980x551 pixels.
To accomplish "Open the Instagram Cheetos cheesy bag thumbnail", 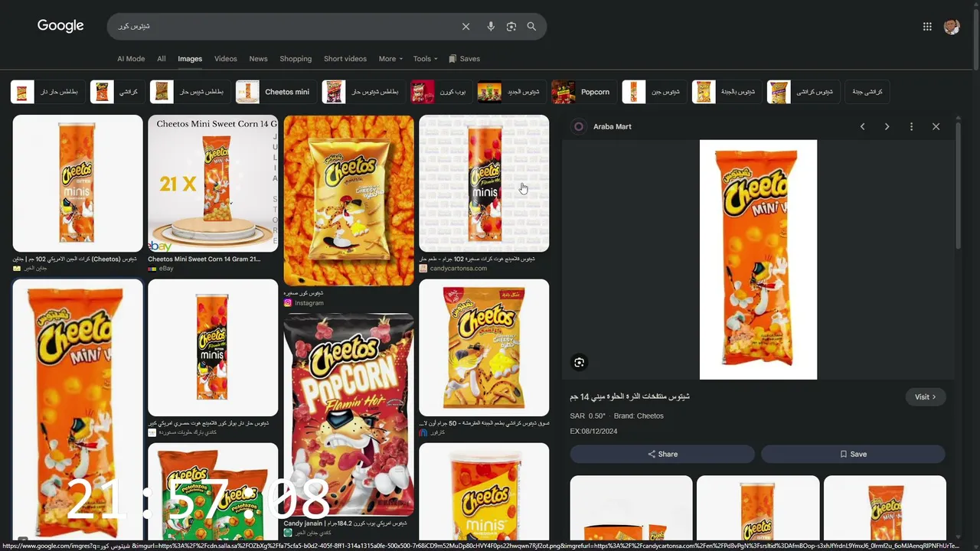I will coord(349,201).
